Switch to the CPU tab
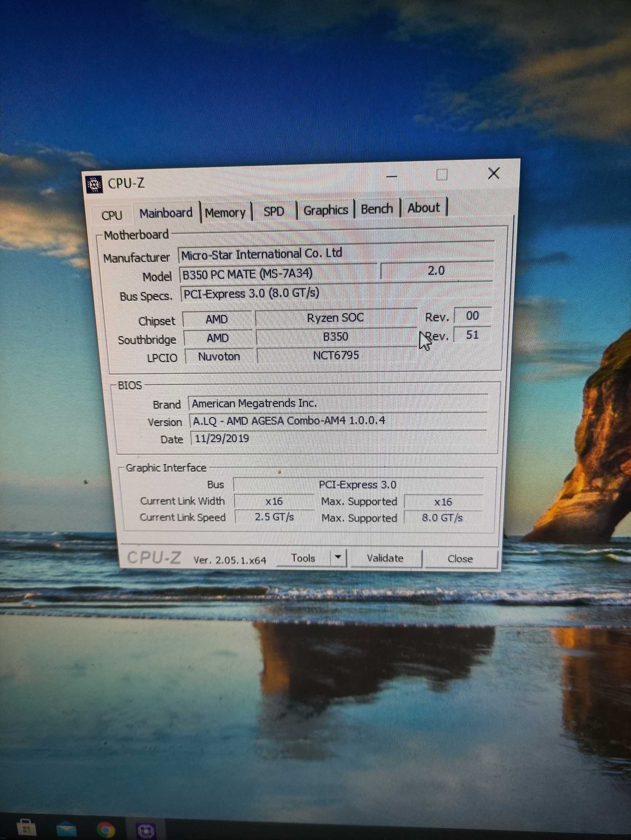The width and height of the screenshot is (631, 840). pos(112,215)
